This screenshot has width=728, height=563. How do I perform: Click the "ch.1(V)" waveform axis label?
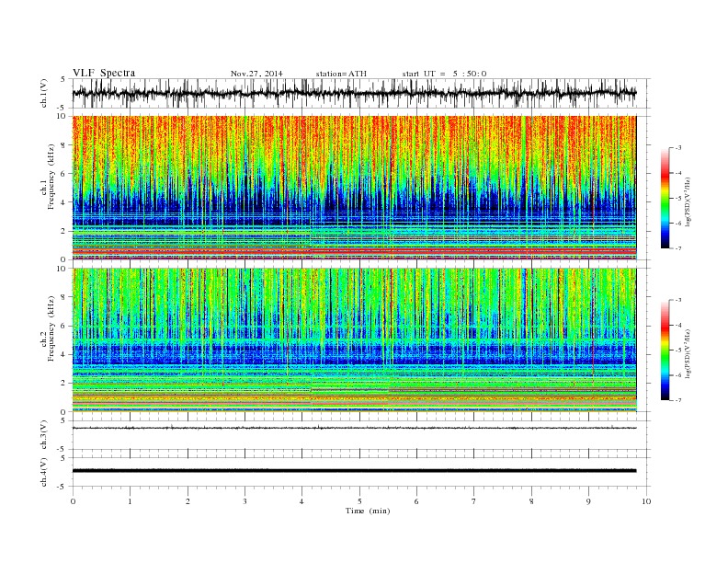point(44,93)
